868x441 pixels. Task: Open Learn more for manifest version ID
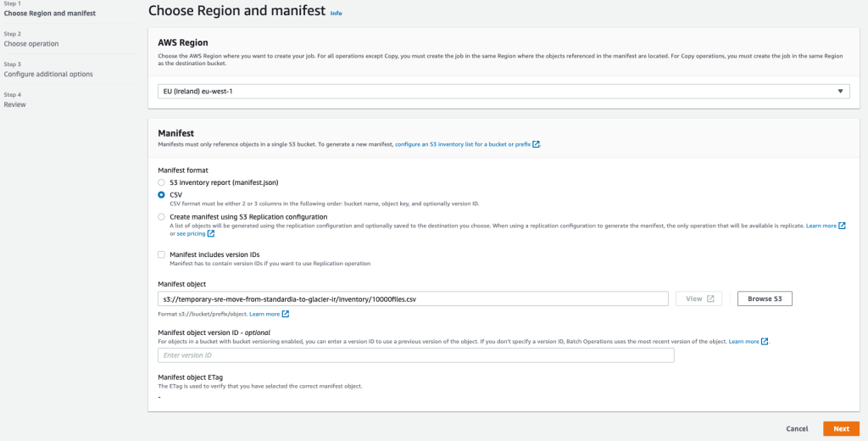tap(743, 342)
